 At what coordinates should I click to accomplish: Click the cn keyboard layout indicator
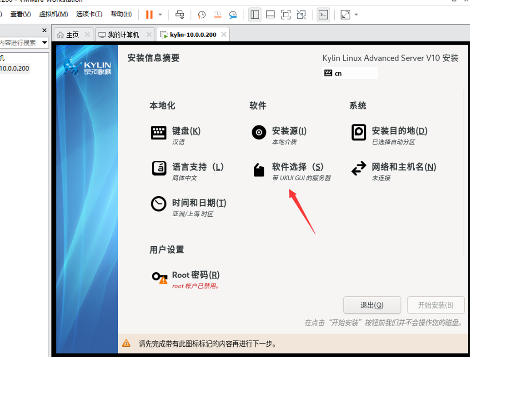350,73
